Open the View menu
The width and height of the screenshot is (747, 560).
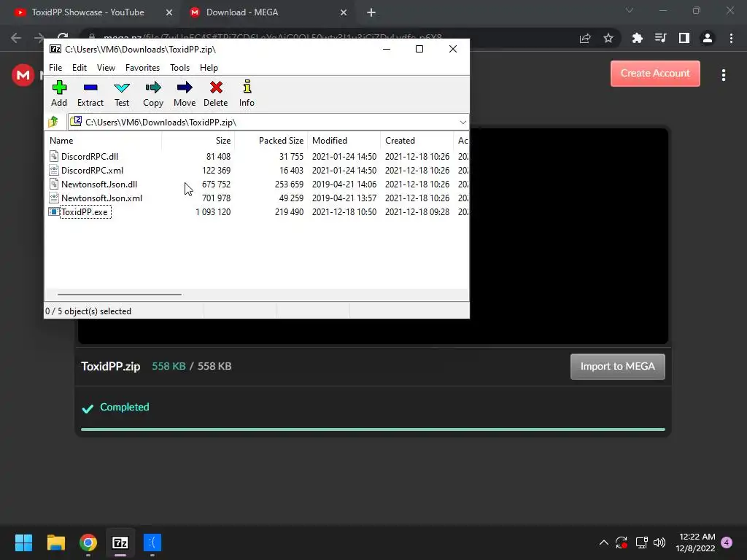[106, 68]
